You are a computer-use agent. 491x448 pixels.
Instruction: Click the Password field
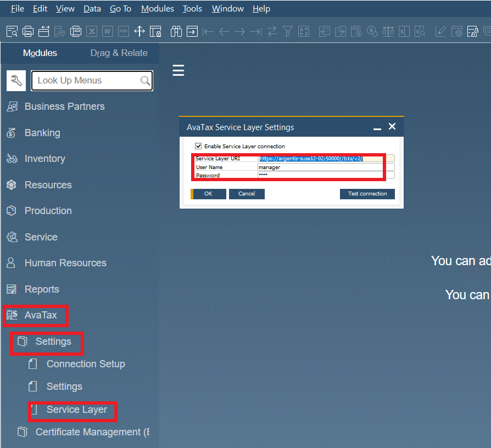pos(326,175)
